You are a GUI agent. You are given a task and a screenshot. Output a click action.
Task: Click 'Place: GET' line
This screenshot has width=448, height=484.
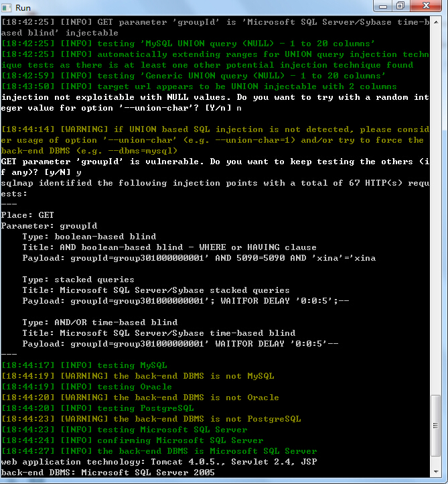tap(27, 215)
